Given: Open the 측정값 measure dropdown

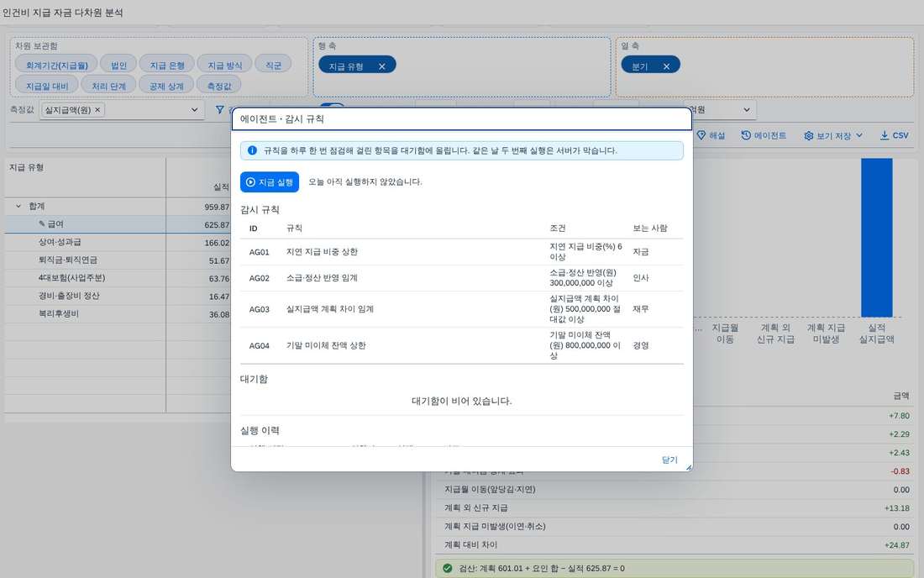Looking at the screenshot, I should pyautogui.click(x=195, y=109).
